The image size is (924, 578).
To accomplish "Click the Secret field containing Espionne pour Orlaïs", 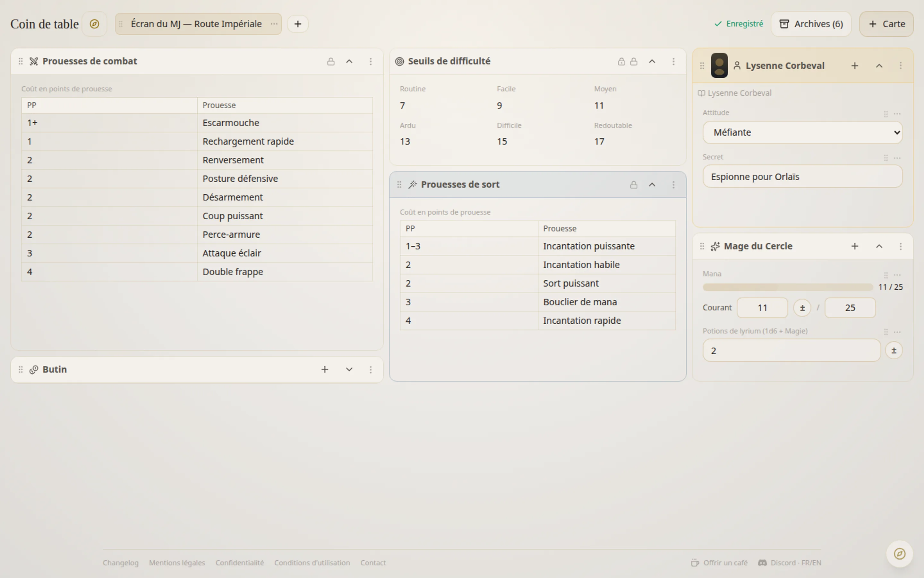I will pos(803,177).
